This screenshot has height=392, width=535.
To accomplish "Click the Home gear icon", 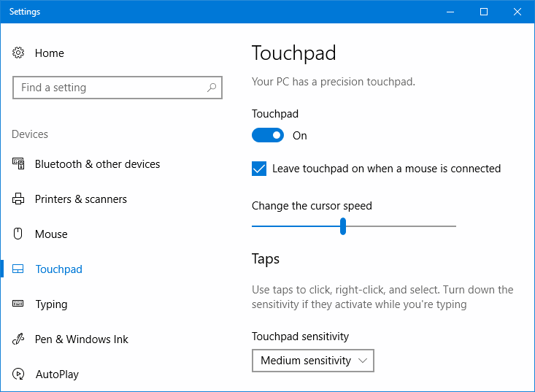I will tap(19, 53).
